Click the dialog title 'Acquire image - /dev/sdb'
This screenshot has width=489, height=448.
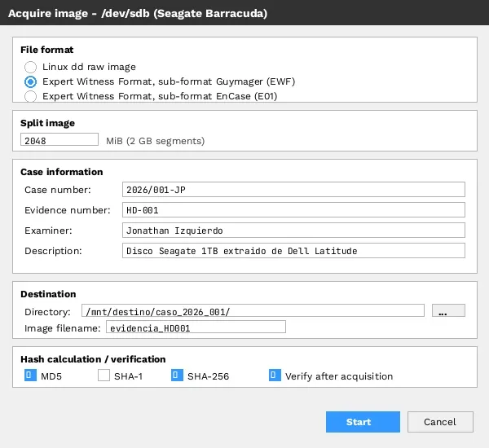point(138,13)
